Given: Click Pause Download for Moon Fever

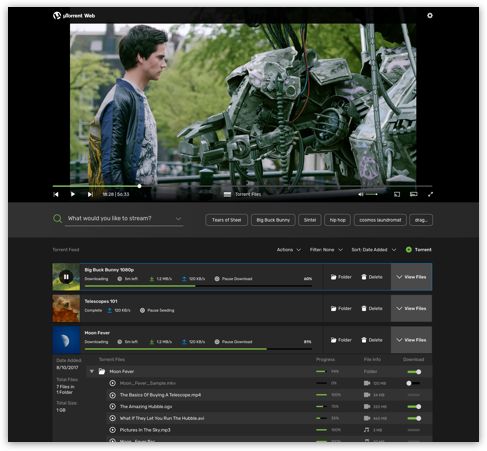Looking at the screenshot, I should [233, 342].
